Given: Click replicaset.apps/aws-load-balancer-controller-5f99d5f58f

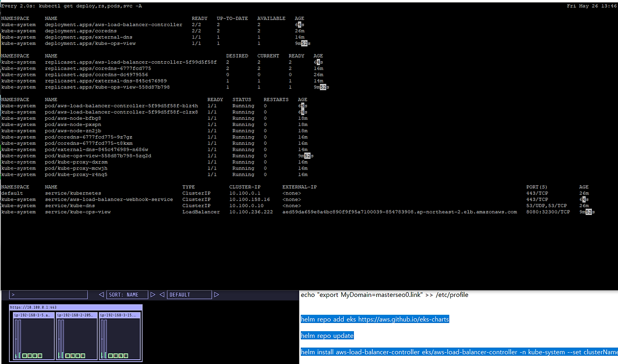Looking at the screenshot, I should (x=130, y=62).
